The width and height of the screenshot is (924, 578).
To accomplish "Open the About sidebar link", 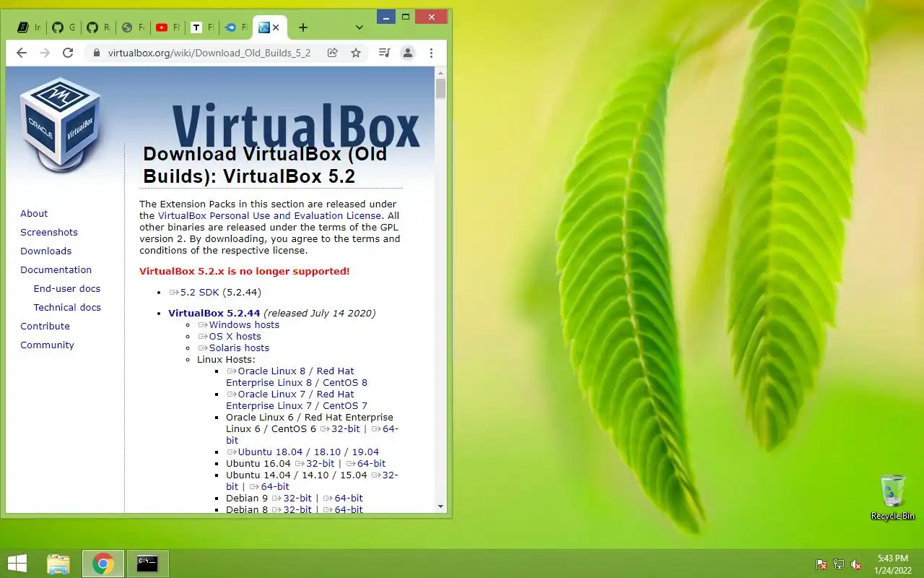I will click(x=34, y=214).
